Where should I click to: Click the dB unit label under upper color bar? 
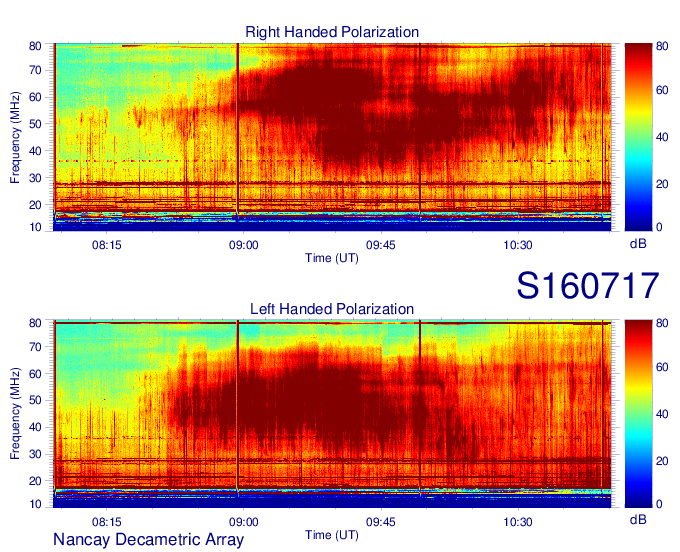click(638, 244)
